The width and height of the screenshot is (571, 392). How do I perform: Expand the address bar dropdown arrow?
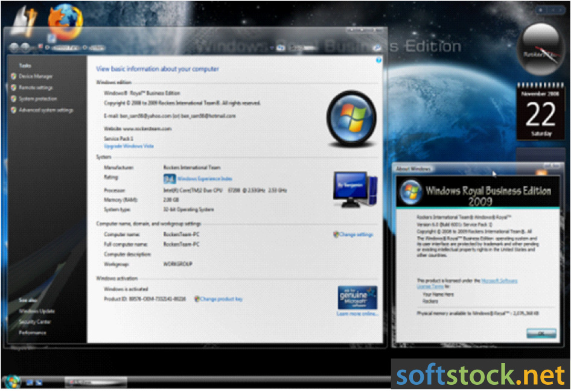click(x=272, y=48)
